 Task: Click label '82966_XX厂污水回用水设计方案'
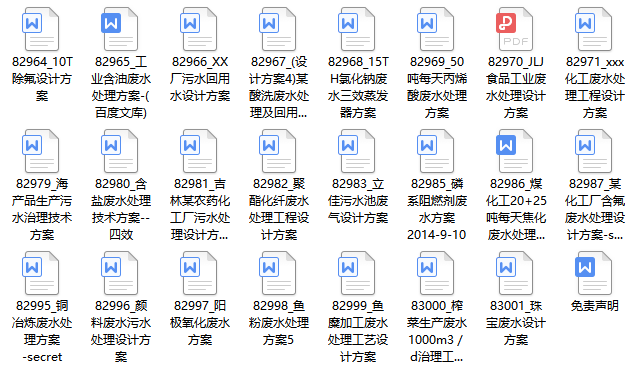pos(200,79)
